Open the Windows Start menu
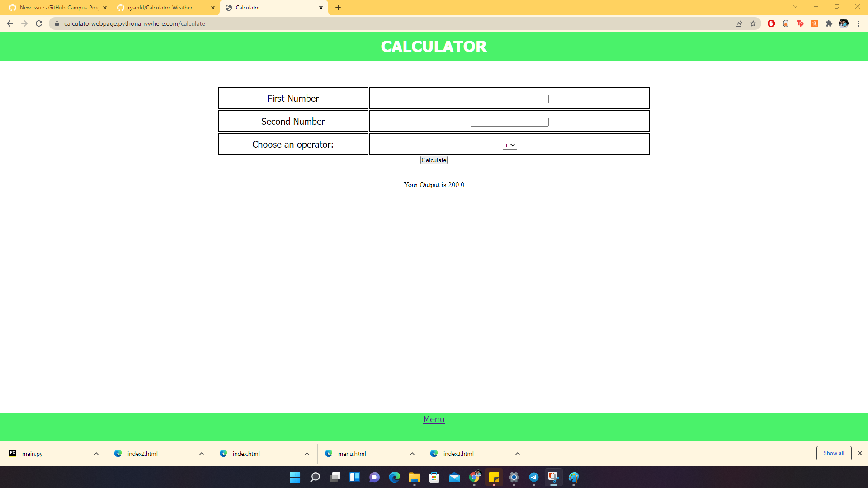The height and width of the screenshot is (488, 868). pos(295,477)
